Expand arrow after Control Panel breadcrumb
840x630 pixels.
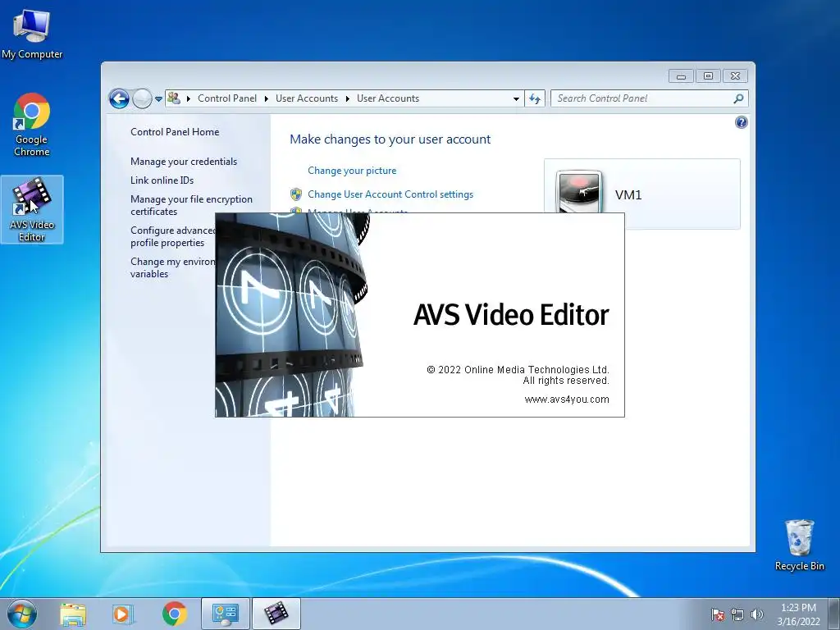click(x=267, y=98)
